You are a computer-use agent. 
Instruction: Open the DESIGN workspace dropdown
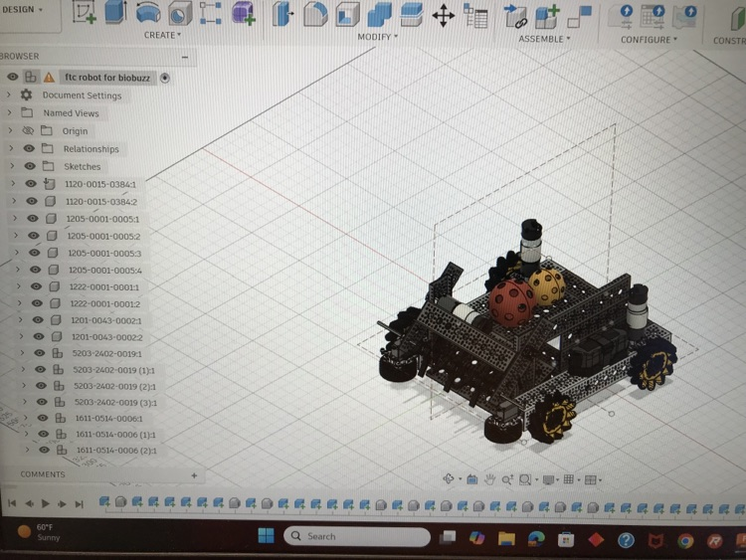[x=22, y=10]
